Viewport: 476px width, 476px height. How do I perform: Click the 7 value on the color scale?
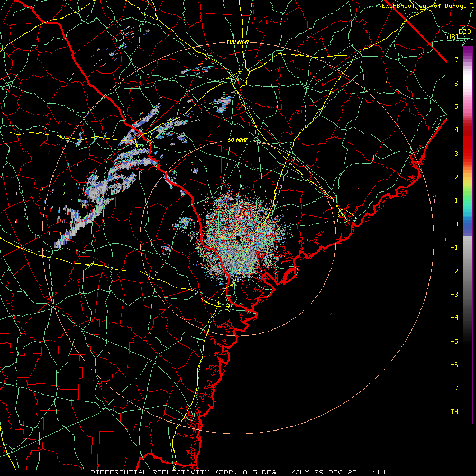456,59
